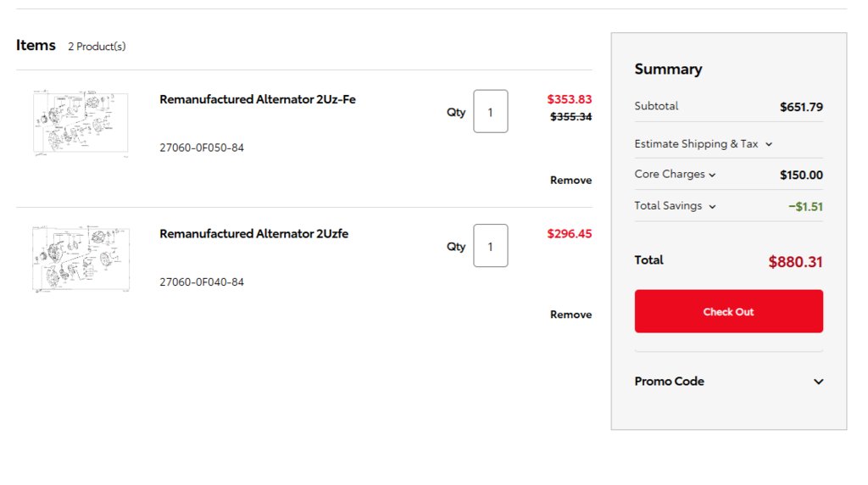The width and height of the screenshot is (868, 485).
Task: Expand the Core Charges chevron
Action: click(712, 175)
